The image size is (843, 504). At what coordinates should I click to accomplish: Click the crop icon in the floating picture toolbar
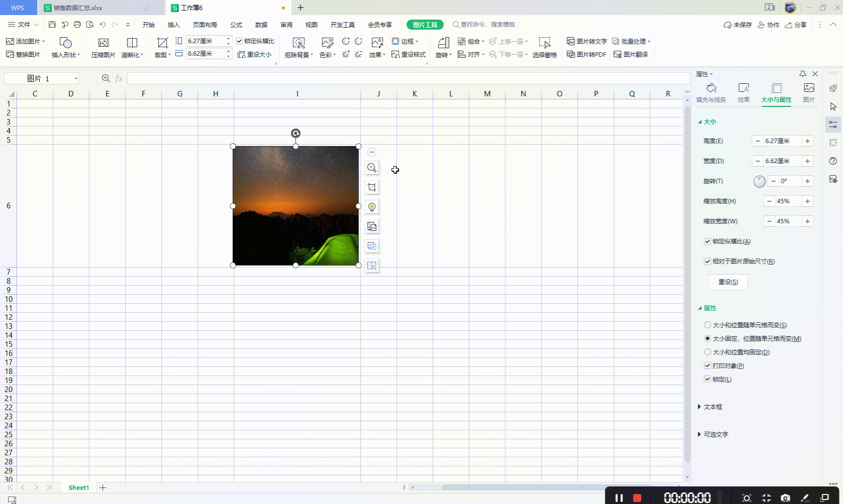372,187
